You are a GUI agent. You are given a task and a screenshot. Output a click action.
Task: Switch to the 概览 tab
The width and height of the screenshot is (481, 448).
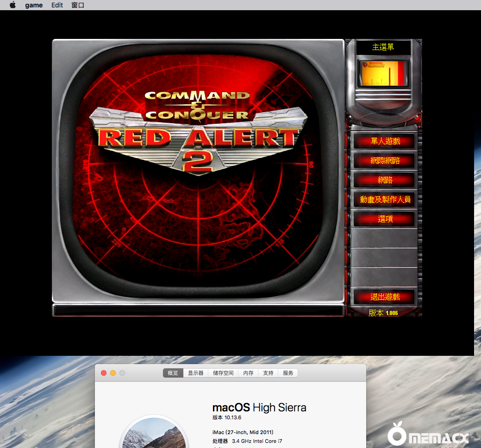point(173,373)
